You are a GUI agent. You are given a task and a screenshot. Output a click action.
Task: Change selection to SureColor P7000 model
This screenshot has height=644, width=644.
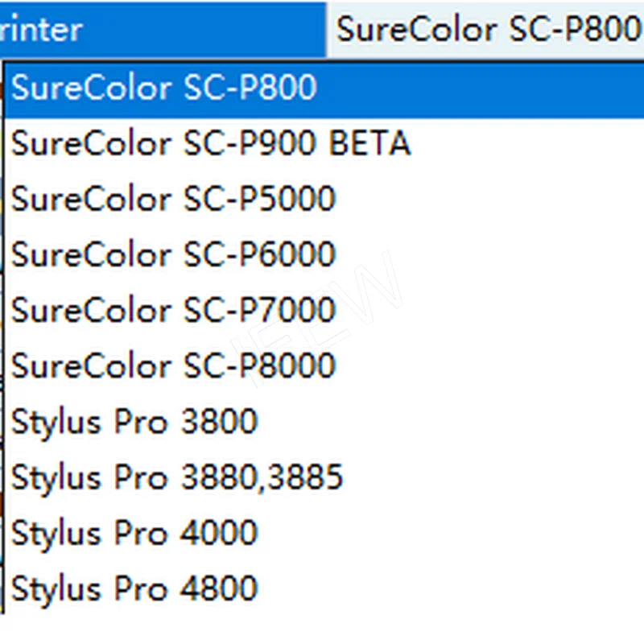173,311
